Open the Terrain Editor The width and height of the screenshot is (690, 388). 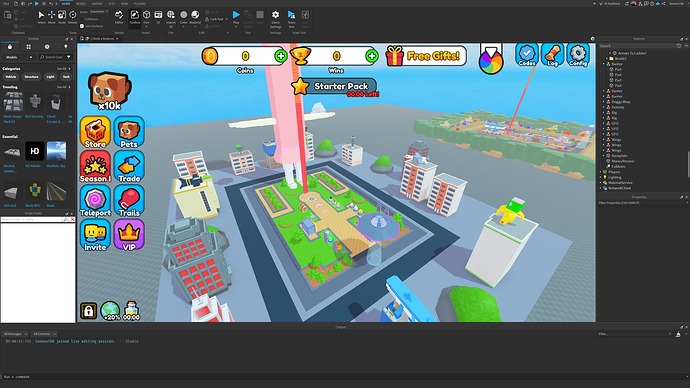click(119, 17)
